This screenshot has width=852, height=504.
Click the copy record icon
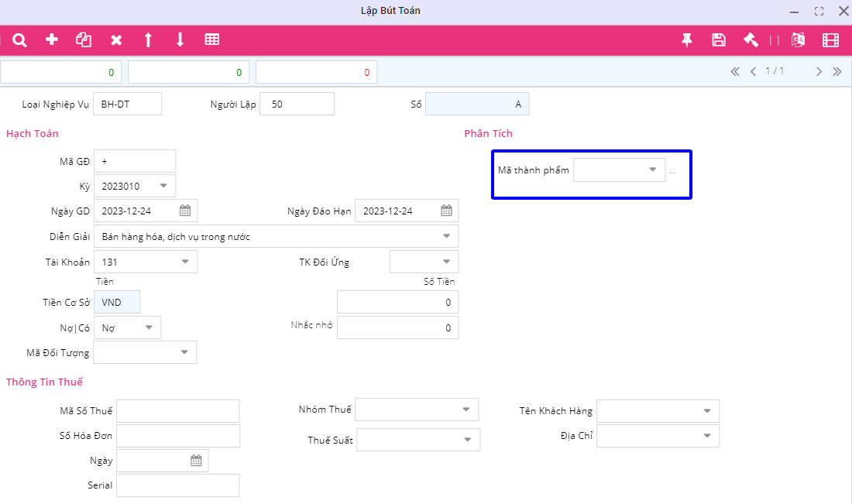point(84,40)
